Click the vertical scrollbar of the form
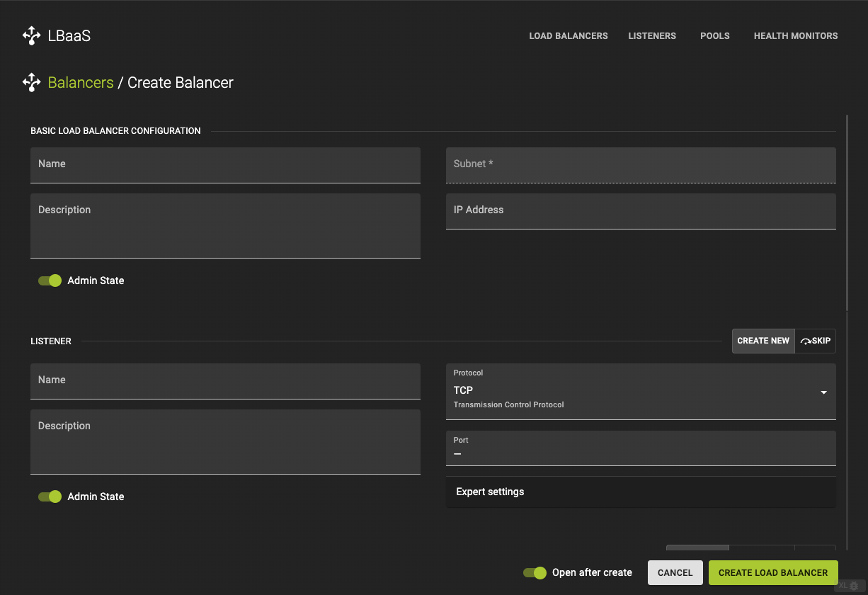The image size is (868, 595). [x=847, y=212]
